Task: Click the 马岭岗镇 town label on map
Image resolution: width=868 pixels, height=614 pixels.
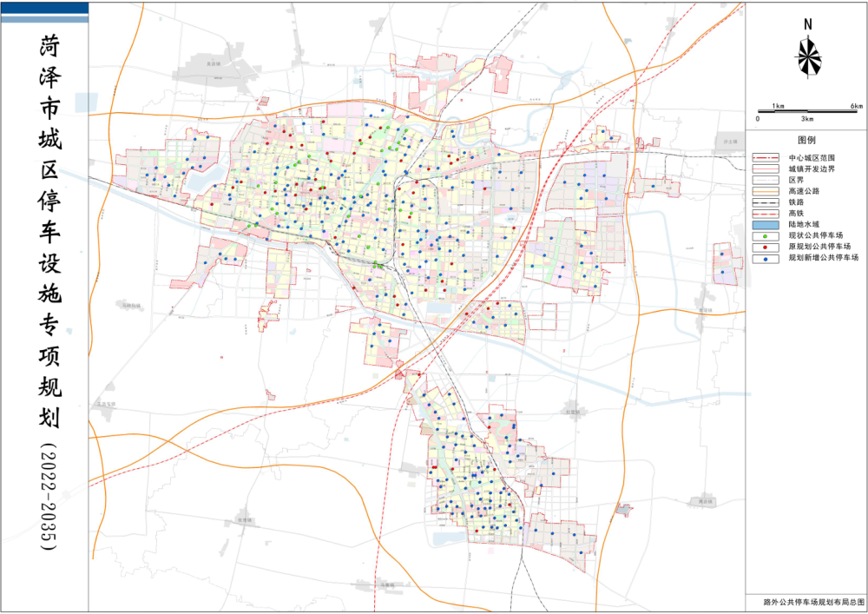Action: click(131, 306)
